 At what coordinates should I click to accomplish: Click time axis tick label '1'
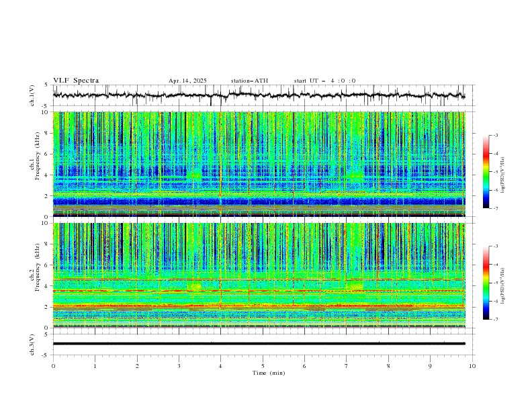(x=95, y=366)
